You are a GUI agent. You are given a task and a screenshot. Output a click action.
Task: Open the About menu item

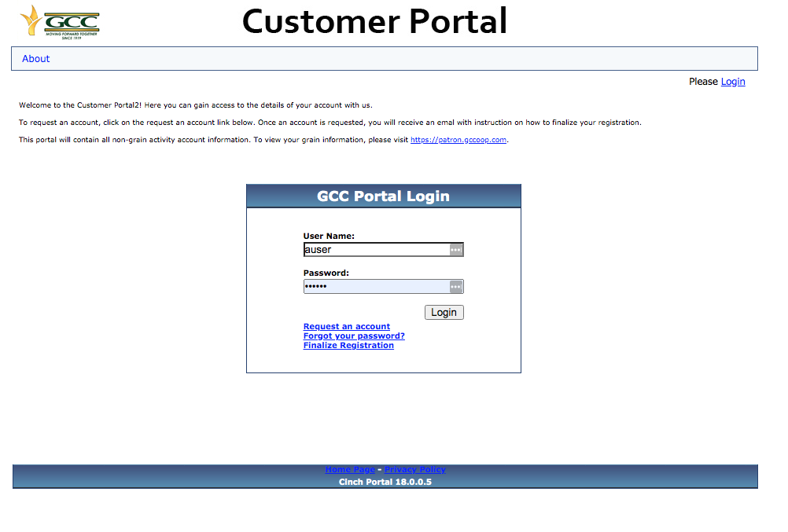(x=36, y=59)
